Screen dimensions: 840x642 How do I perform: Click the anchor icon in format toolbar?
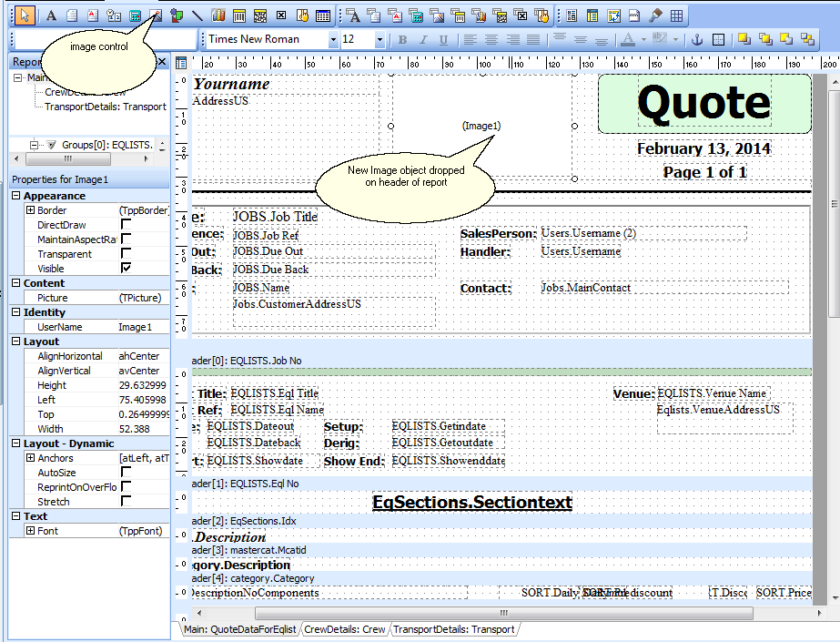[x=698, y=40]
